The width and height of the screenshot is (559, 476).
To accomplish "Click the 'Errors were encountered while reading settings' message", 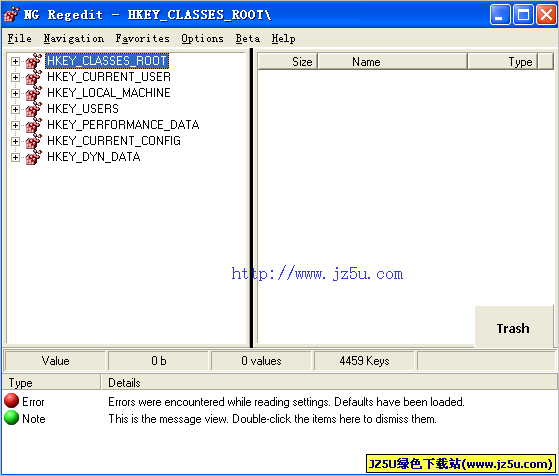I will (286, 401).
